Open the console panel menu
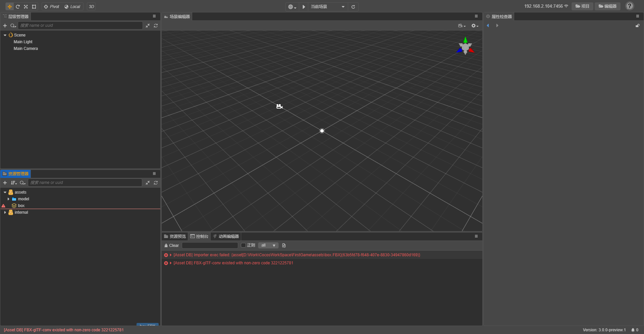Viewport: 644px width, 334px height. click(x=476, y=237)
